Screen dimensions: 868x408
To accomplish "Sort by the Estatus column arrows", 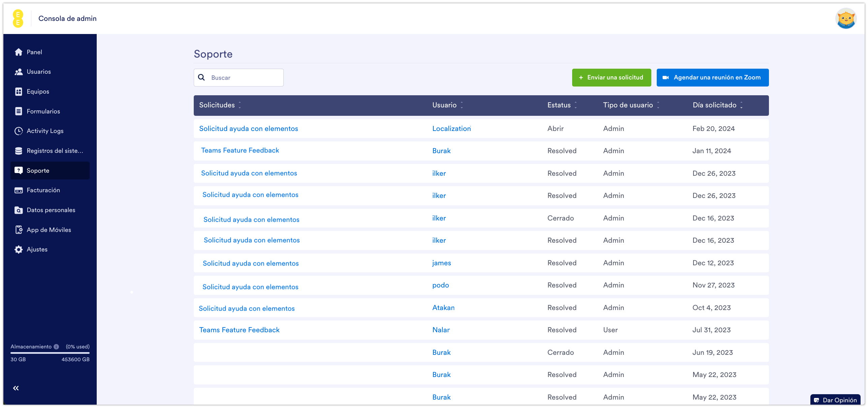I will 576,105.
